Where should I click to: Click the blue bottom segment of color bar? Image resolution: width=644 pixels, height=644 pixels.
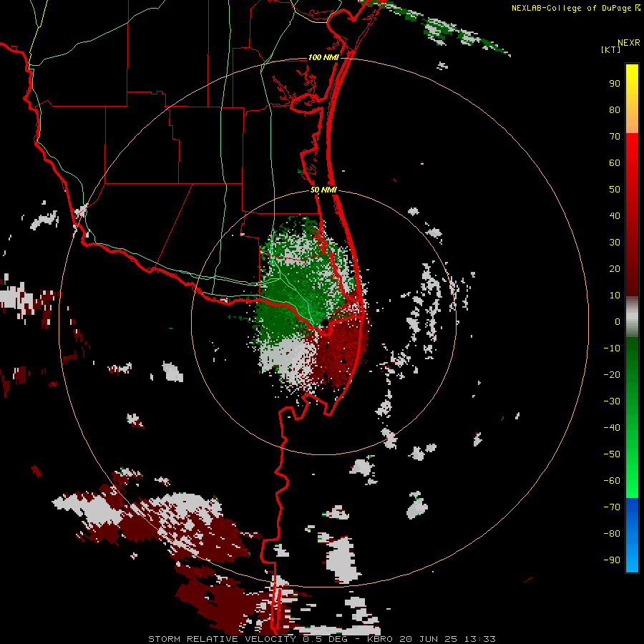632,535
